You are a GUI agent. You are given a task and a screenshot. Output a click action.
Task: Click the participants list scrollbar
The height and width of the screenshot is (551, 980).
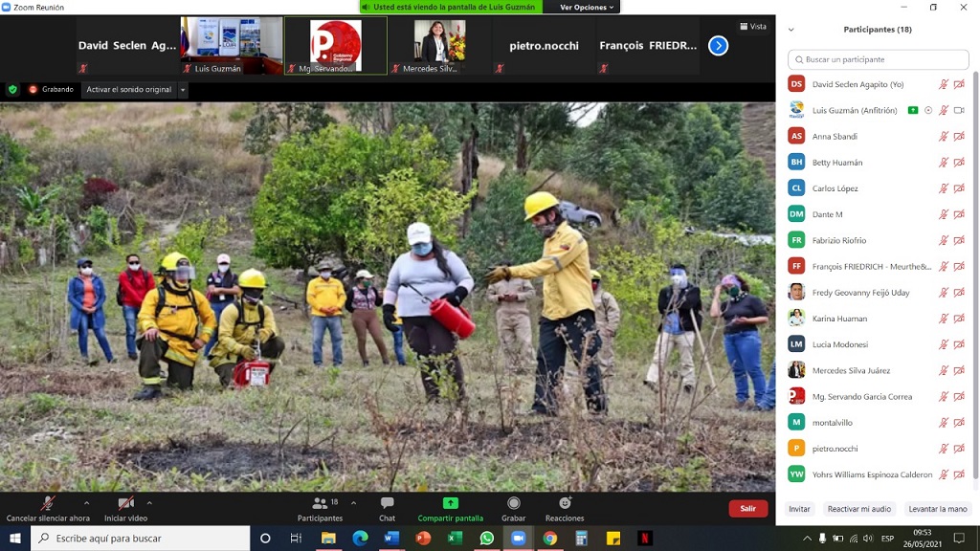[975, 275]
